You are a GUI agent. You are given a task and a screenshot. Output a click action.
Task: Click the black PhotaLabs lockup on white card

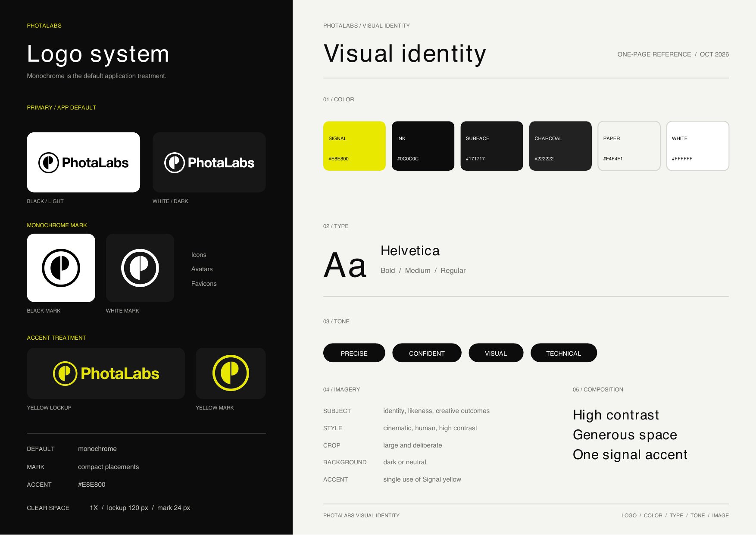(x=84, y=163)
